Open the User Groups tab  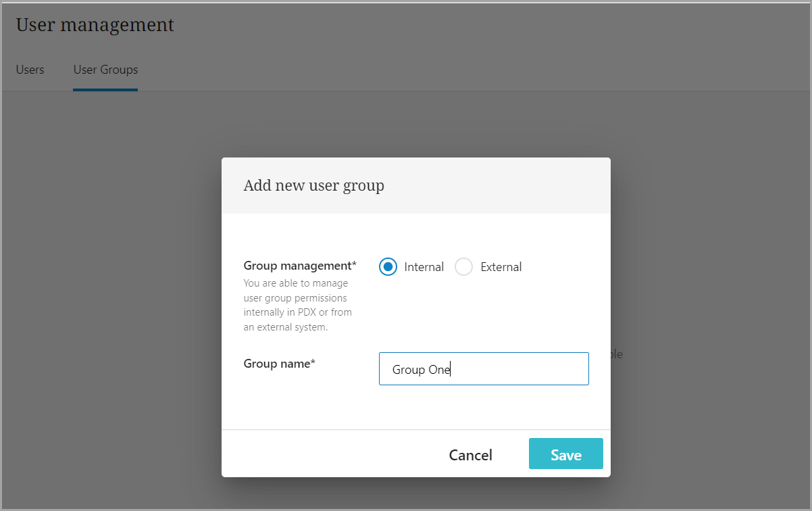click(105, 70)
